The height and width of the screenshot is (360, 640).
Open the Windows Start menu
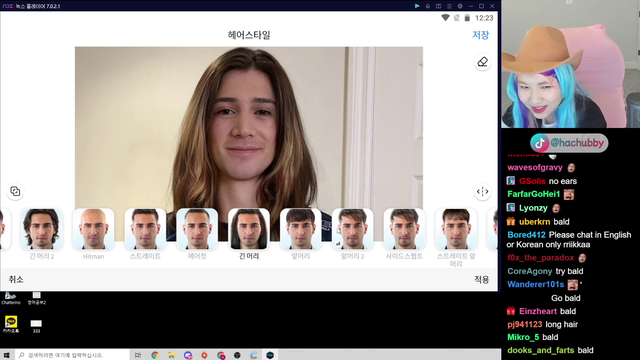point(6,355)
